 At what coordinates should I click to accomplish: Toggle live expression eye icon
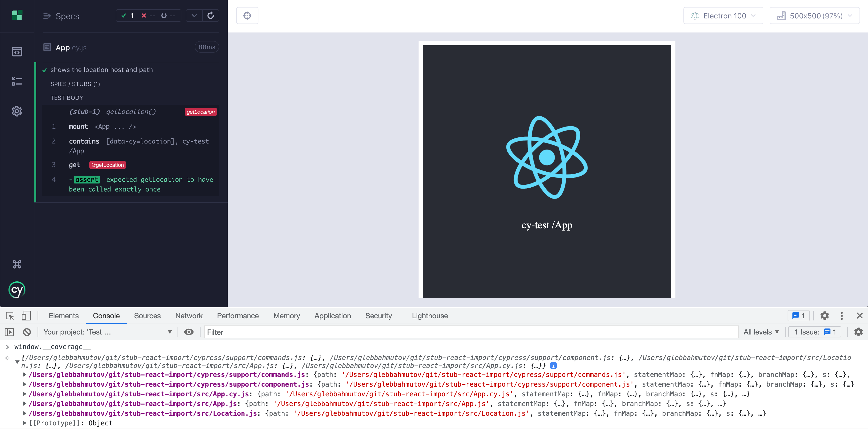coord(189,332)
